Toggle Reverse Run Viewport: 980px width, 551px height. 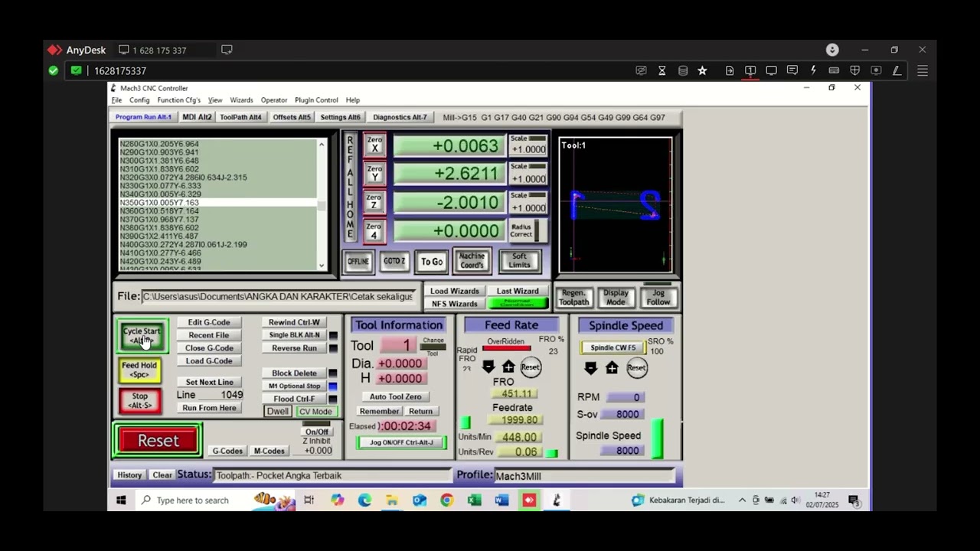(294, 348)
